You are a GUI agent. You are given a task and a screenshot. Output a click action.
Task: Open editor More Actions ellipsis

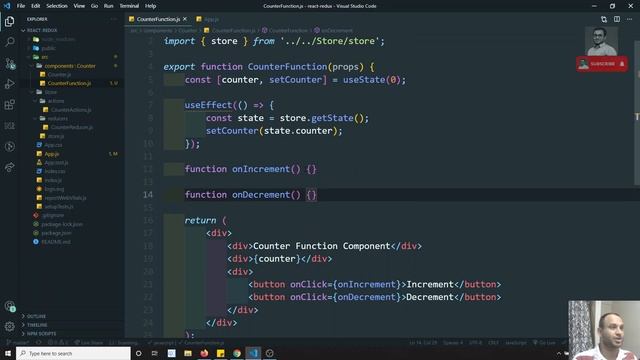click(x=629, y=19)
